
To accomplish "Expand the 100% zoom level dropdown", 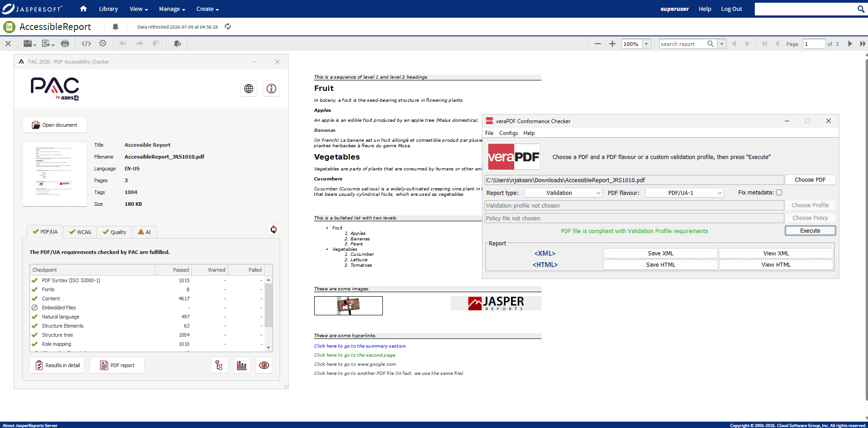I will click(x=646, y=44).
